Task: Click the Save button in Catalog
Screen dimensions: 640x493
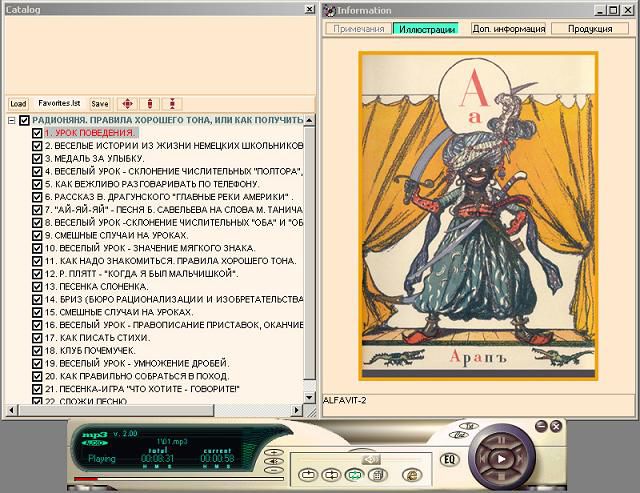Action: click(x=100, y=103)
